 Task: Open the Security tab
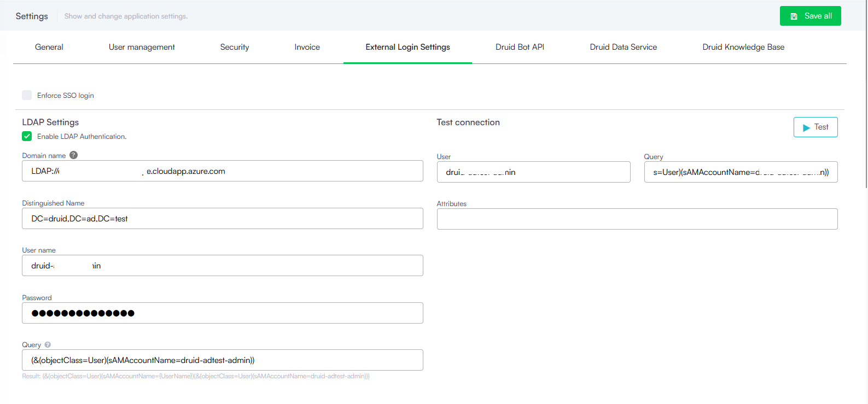click(235, 47)
